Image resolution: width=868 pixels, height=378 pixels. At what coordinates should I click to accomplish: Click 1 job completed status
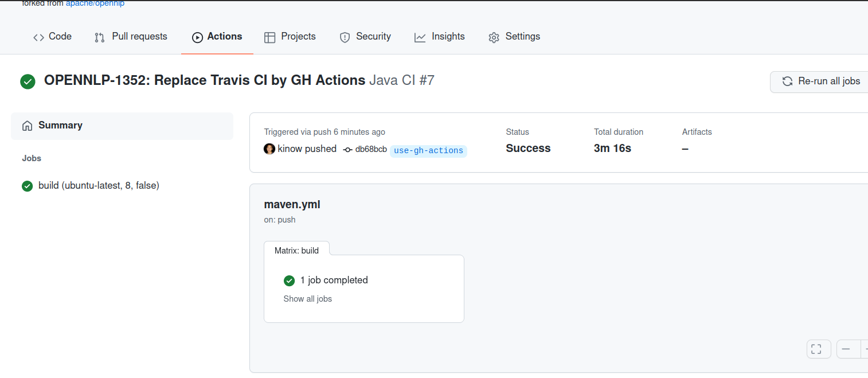pyautogui.click(x=334, y=280)
